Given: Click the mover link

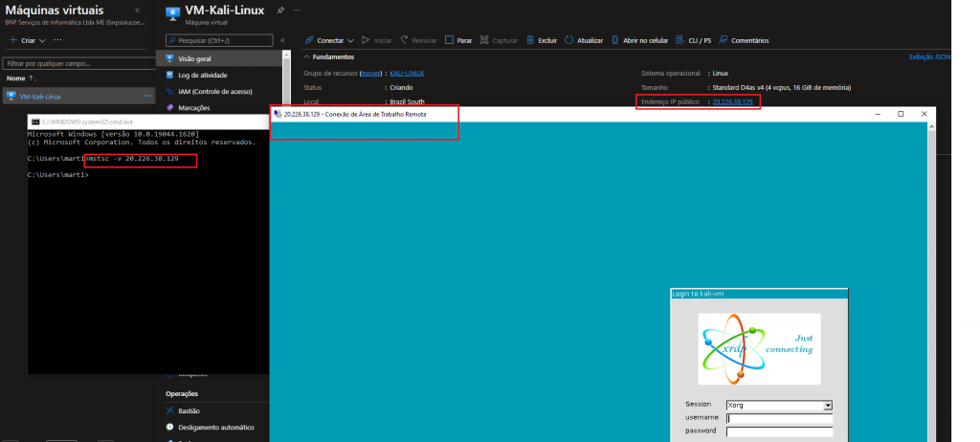Looking at the screenshot, I should pyautogui.click(x=371, y=73).
